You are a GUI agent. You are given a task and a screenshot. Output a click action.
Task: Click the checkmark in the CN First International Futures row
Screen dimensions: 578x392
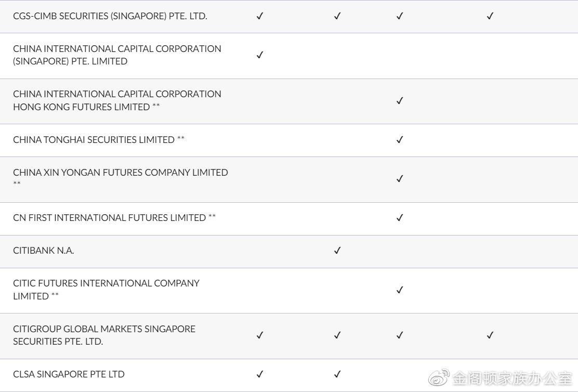pos(400,217)
